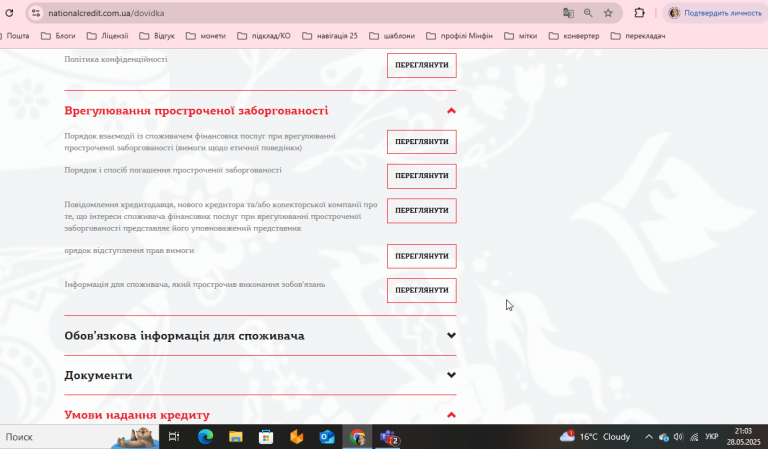This screenshot has width=768, height=449.
Task: Open the Блоги bookmarks folder
Action: [x=58, y=36]
